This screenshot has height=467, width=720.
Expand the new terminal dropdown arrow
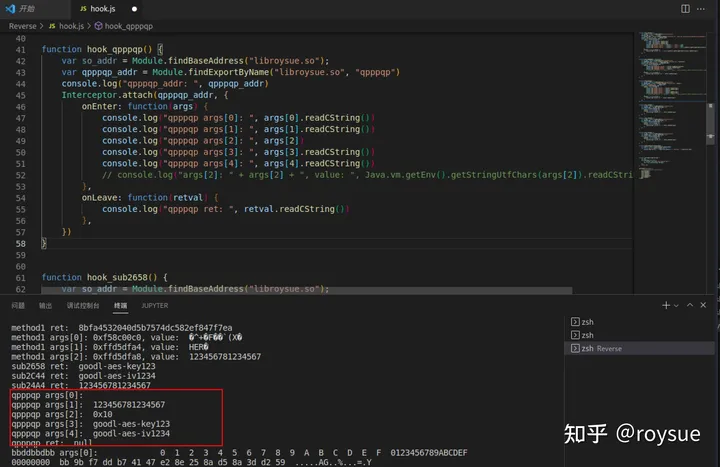[676, 305]
